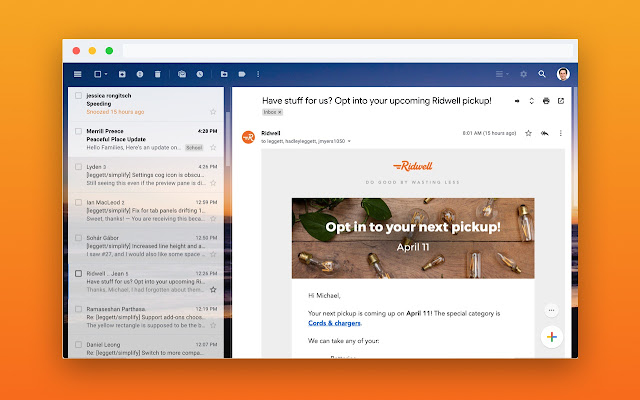
Task: Tick the Ian MacLeod email checkbox
Action: point(78,202)
